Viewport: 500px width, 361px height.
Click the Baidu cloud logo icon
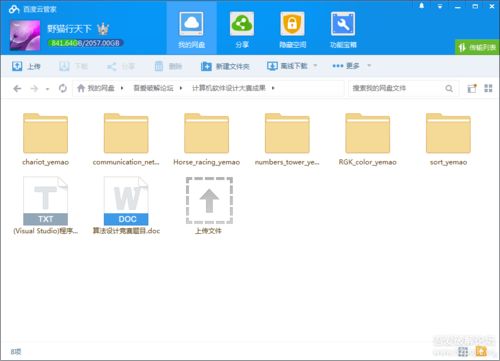pos(14,9)
